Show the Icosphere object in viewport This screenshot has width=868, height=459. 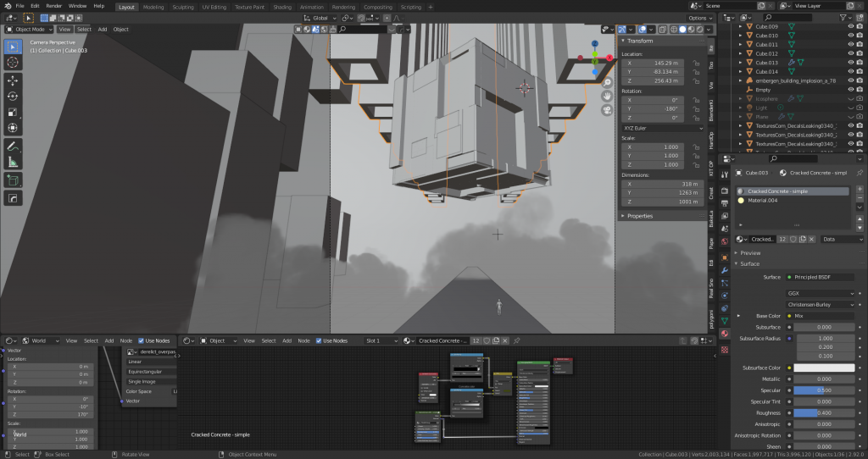click(x=851, y=99)
